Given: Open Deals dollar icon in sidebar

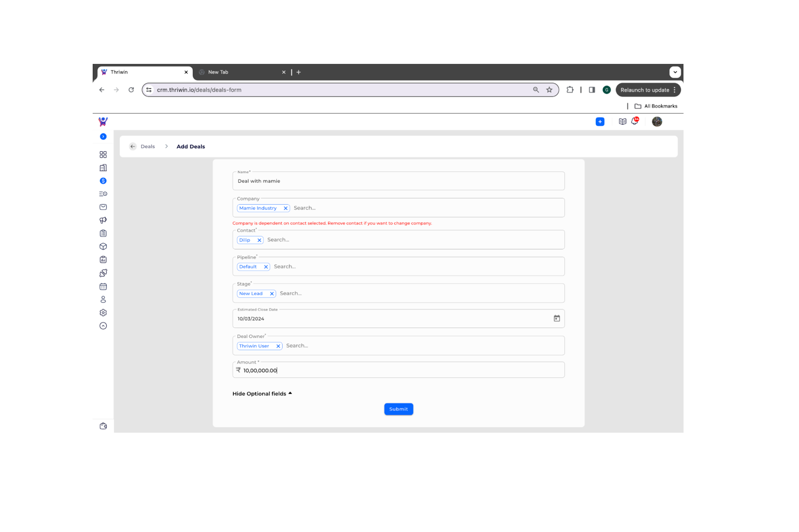Looking at the screenshot, I should (103, 181).
